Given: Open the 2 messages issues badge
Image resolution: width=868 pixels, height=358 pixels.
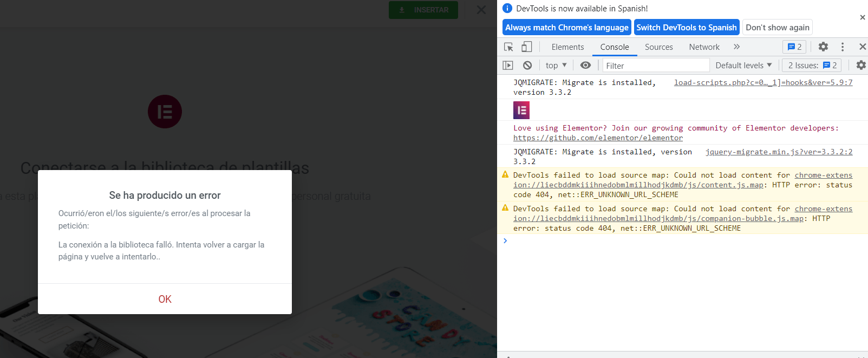Looking at the screenshot, I should [x=794, y=47].
